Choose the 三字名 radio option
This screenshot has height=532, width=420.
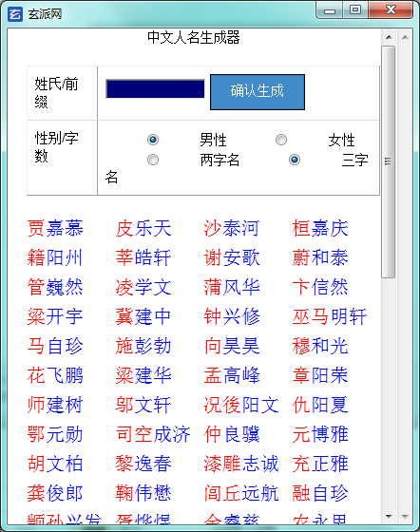tap(295, 160)
